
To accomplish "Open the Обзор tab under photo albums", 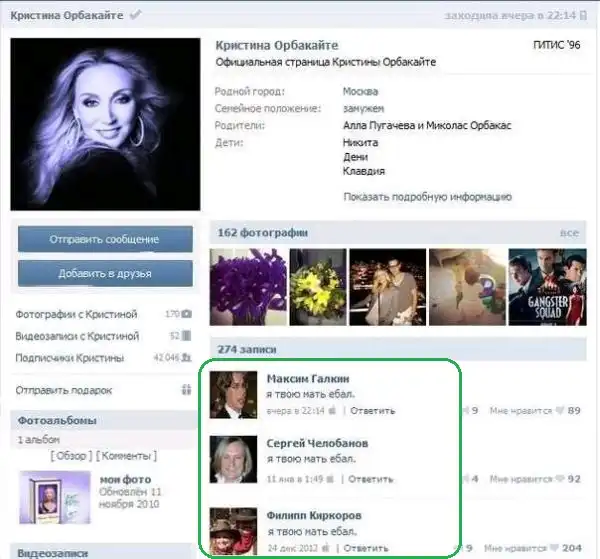I will click(71, 456).
